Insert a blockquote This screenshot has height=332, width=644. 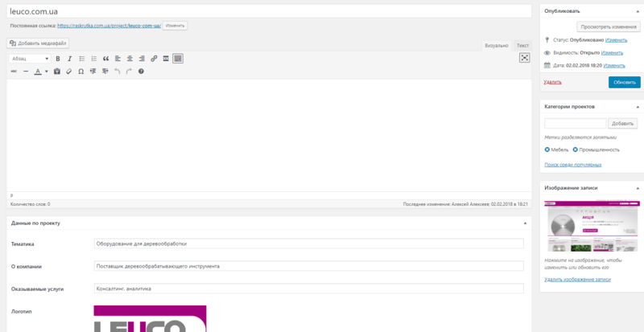[x=106, y=59]
